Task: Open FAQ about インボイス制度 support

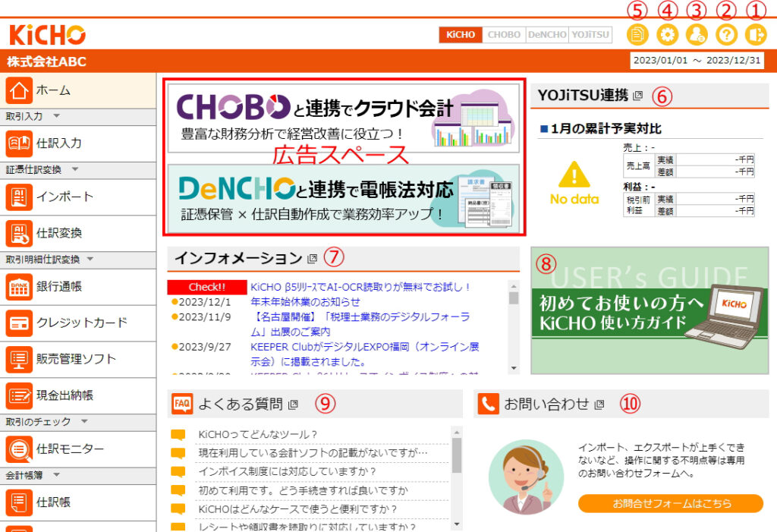Action: [x=288, y=471]
